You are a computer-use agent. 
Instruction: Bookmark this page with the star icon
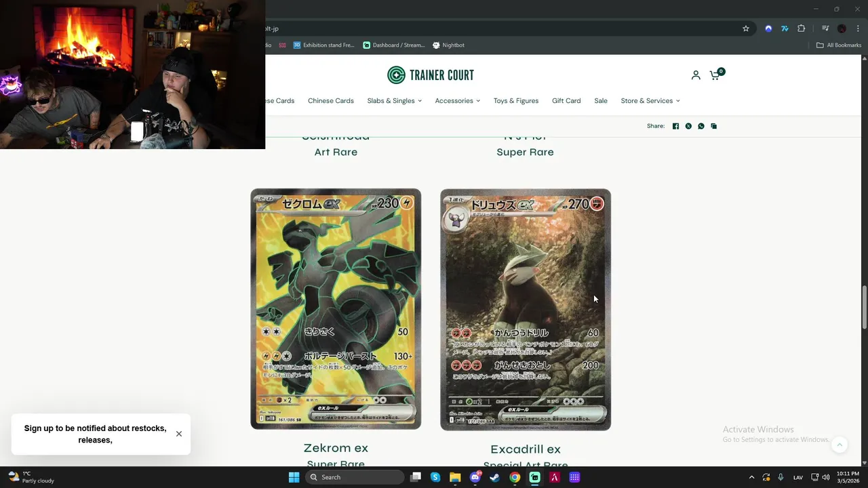pos(746,28)
